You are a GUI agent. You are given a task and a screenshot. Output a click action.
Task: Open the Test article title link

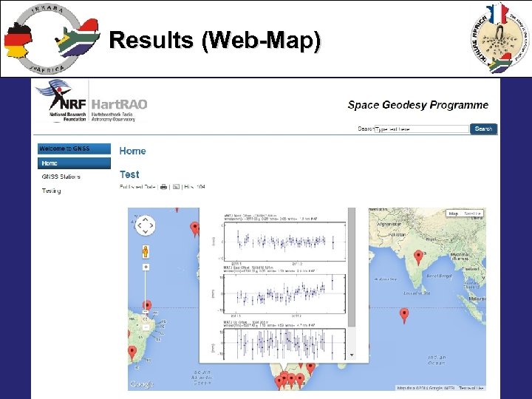coord(129,174)
